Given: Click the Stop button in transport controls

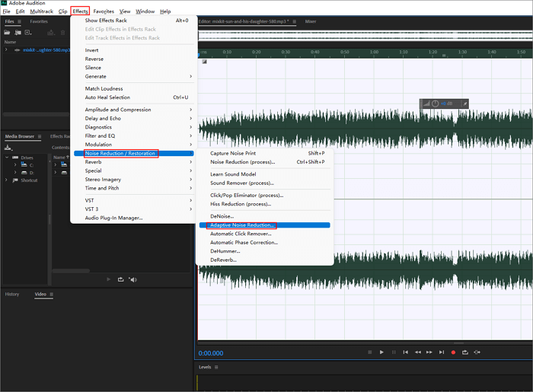Looking at the screenshot, I should [370, 352].
